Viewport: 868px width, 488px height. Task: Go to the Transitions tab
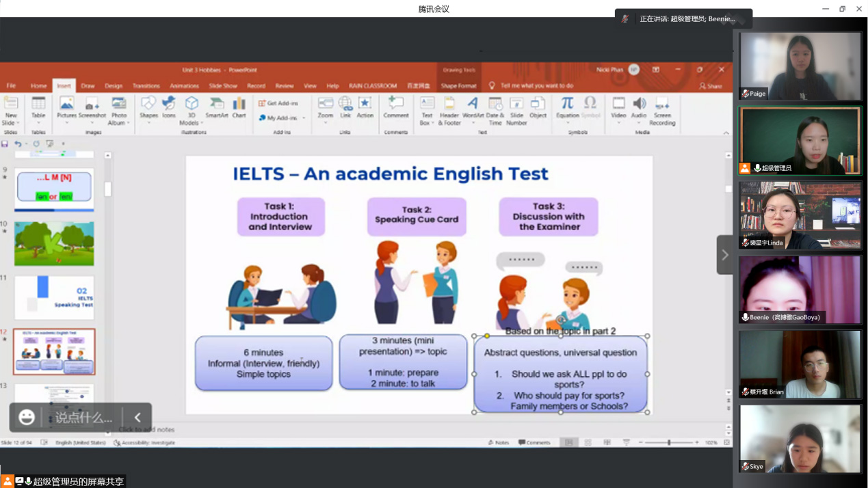coord(146,86)
